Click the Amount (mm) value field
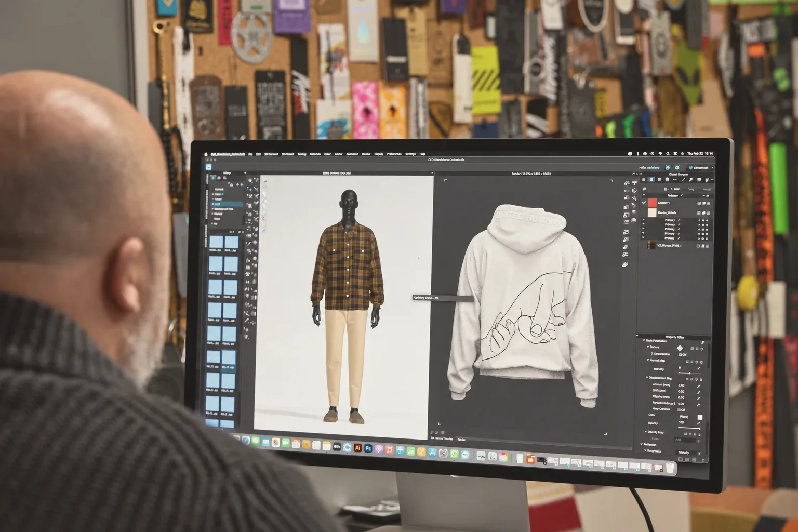The width and height of the screenshot is (798, 532). click(681, 385)
